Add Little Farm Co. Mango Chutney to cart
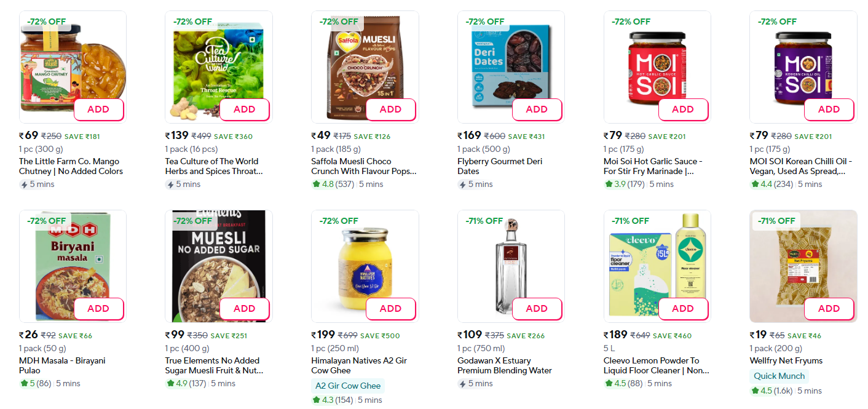 [98, 109]
